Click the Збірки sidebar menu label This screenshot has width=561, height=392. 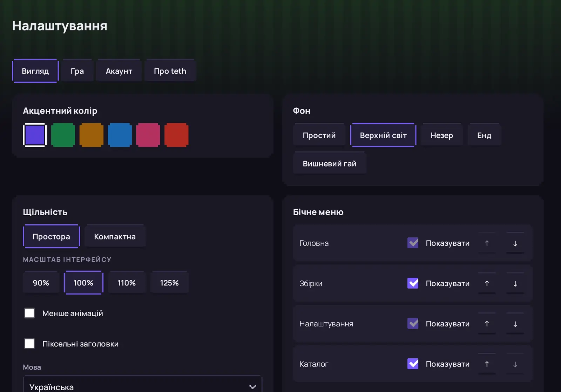pyautogui.click(x=311, y=283)
